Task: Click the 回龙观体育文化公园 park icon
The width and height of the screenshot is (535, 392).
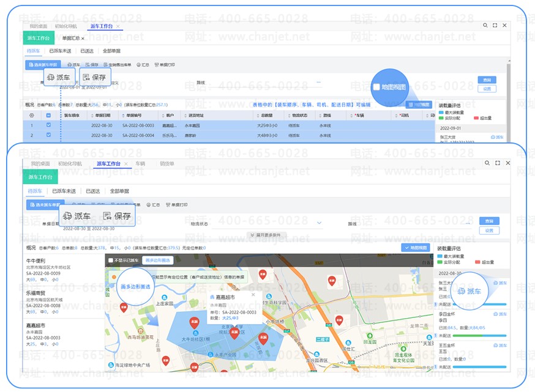Action: 403,349
